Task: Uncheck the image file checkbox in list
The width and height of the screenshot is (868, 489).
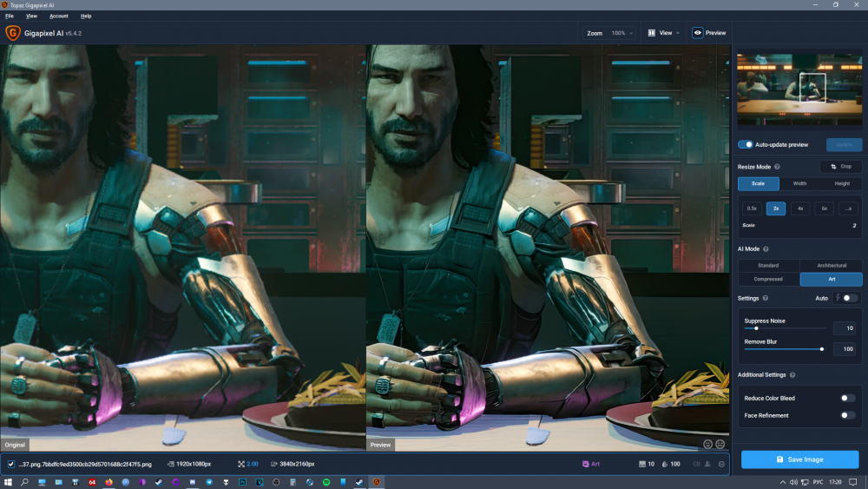Action: (x=10, y=464)
